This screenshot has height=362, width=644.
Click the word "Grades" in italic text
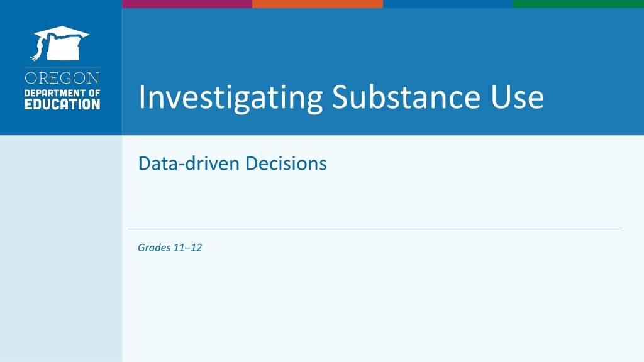(x=153, y=248)
